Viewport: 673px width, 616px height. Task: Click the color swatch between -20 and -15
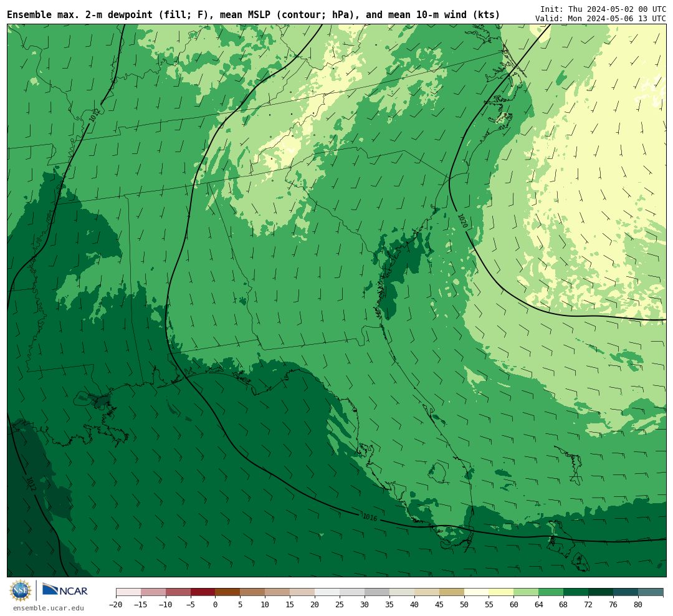pos(128,592)
